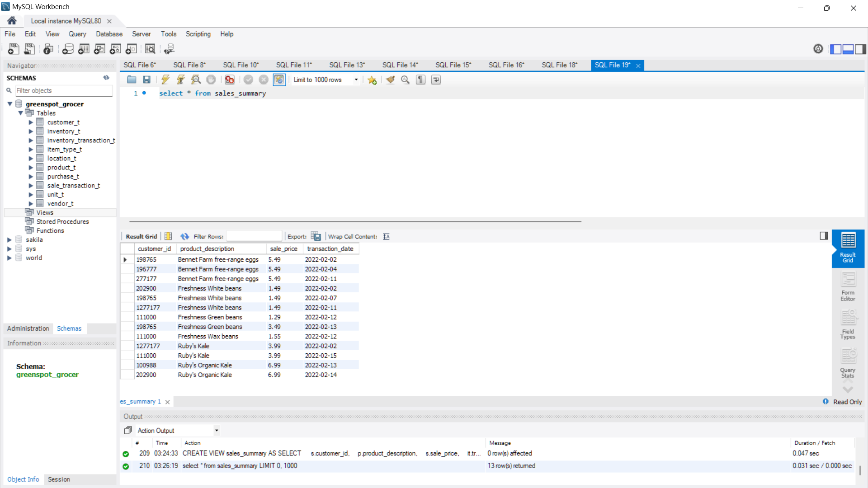The width and height of the screenshot is (868, 488).
Task: Run Explain plan for statement
Action: click(x=196, y=80)
